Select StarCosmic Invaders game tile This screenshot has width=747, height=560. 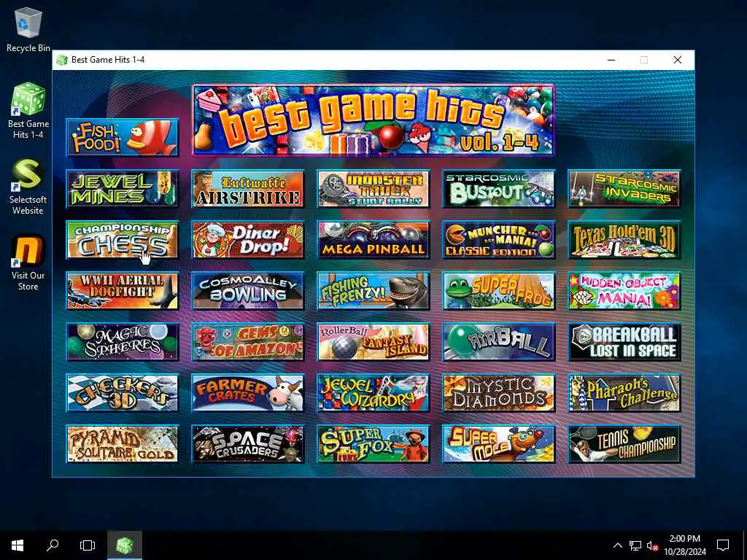[624, 189]
